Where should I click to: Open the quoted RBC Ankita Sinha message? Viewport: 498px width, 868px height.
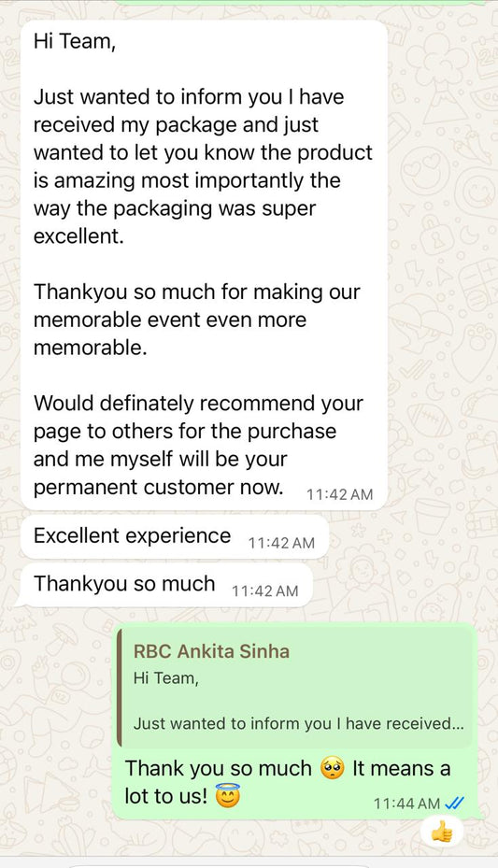point(295,690)
